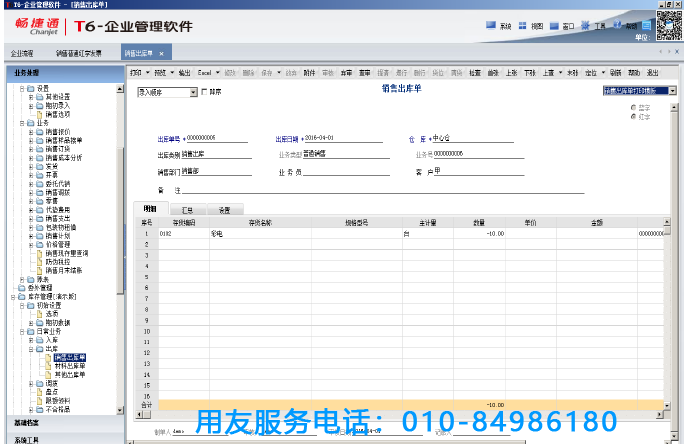Open 销售现存量查询 in the tree

(67, 253)
